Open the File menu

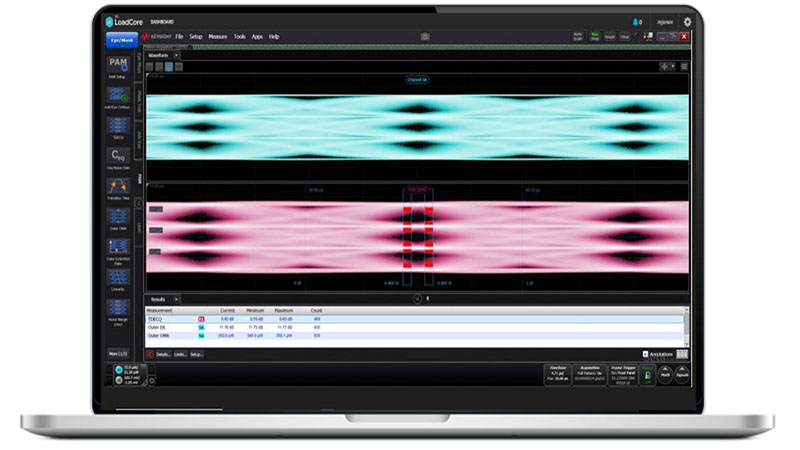(179, 37)
